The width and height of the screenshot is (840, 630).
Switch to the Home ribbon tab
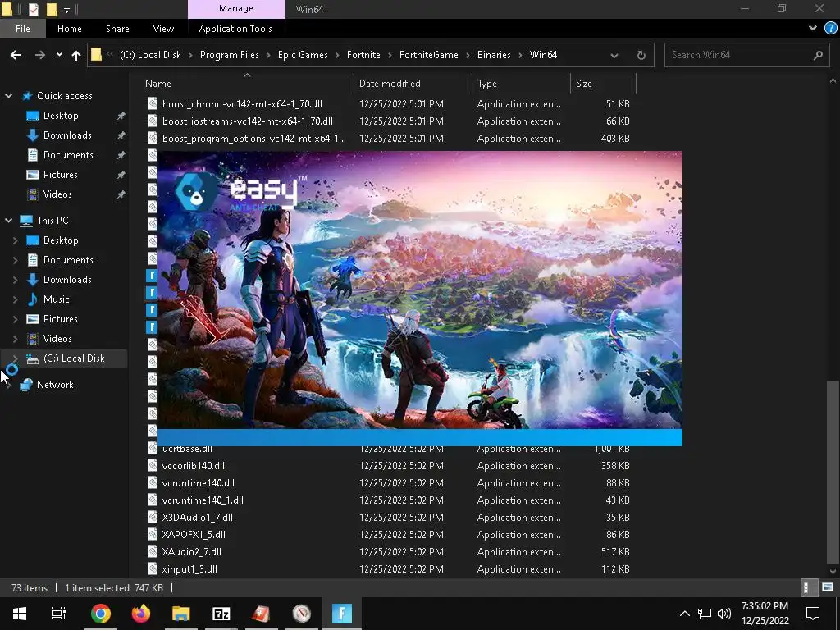tap(70, 29)
